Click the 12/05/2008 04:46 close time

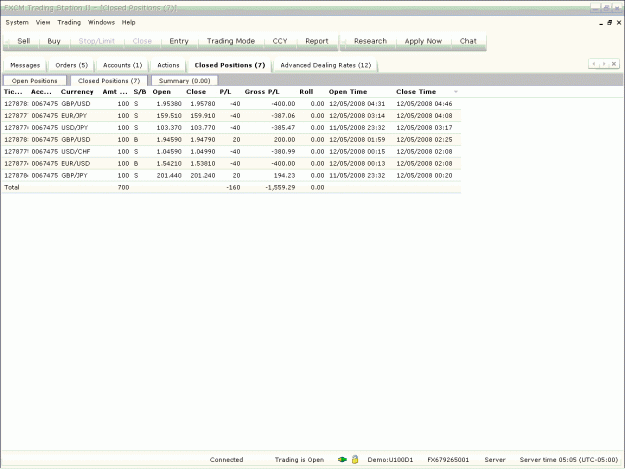[424, 104]
